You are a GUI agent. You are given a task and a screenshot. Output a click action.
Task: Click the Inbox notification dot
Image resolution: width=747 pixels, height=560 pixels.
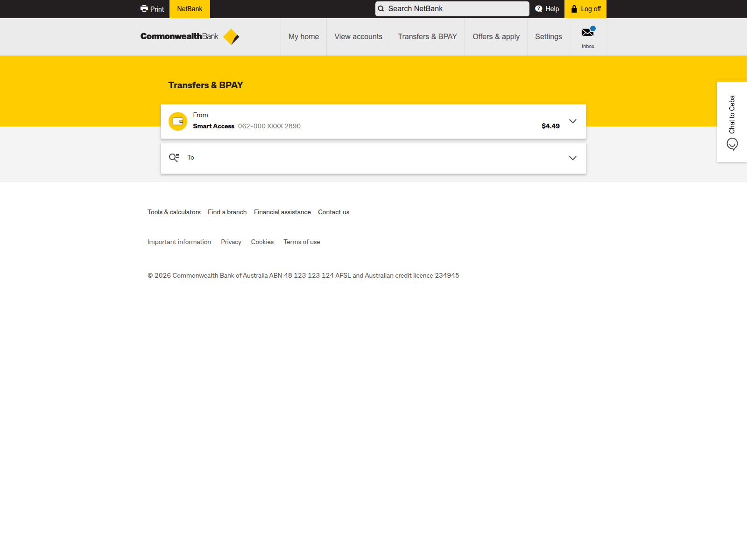pyautogui.click(x=592, y=28)
